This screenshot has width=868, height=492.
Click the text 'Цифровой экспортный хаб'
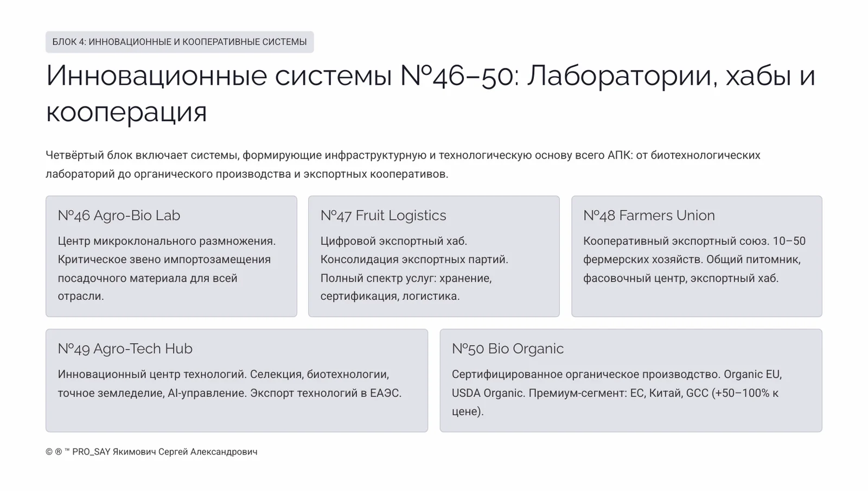(392, 241)
